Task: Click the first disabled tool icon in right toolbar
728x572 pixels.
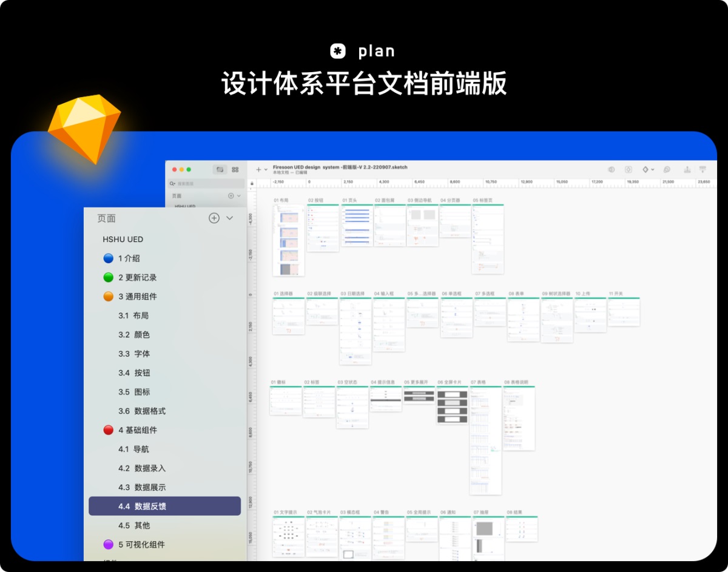Action: point(612,169)
